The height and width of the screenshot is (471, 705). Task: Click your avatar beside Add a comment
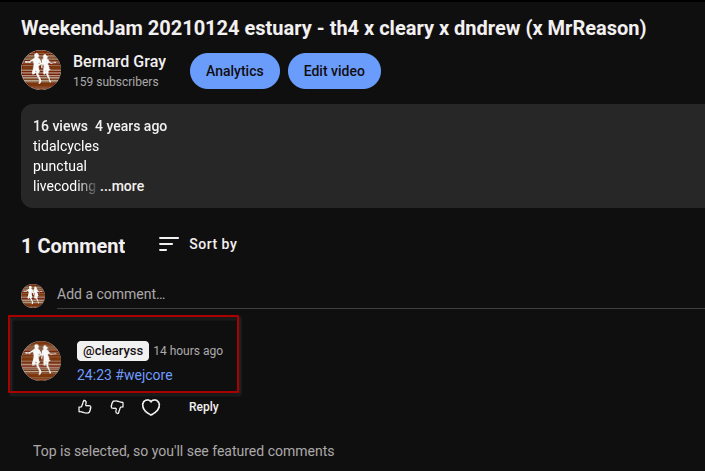click(33, 296)
